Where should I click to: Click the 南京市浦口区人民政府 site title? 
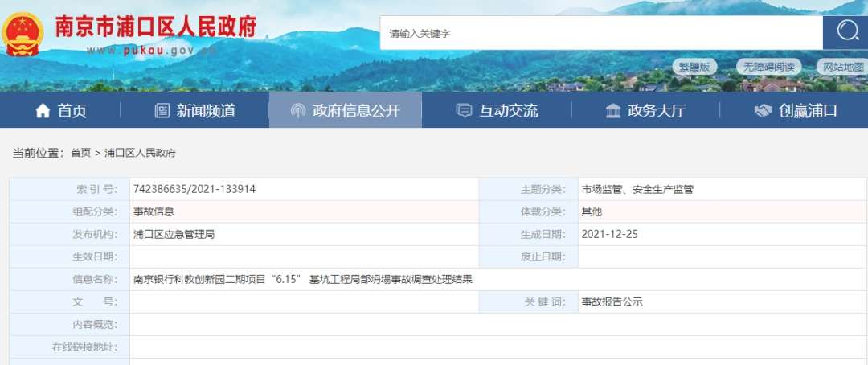click(155, 27)
